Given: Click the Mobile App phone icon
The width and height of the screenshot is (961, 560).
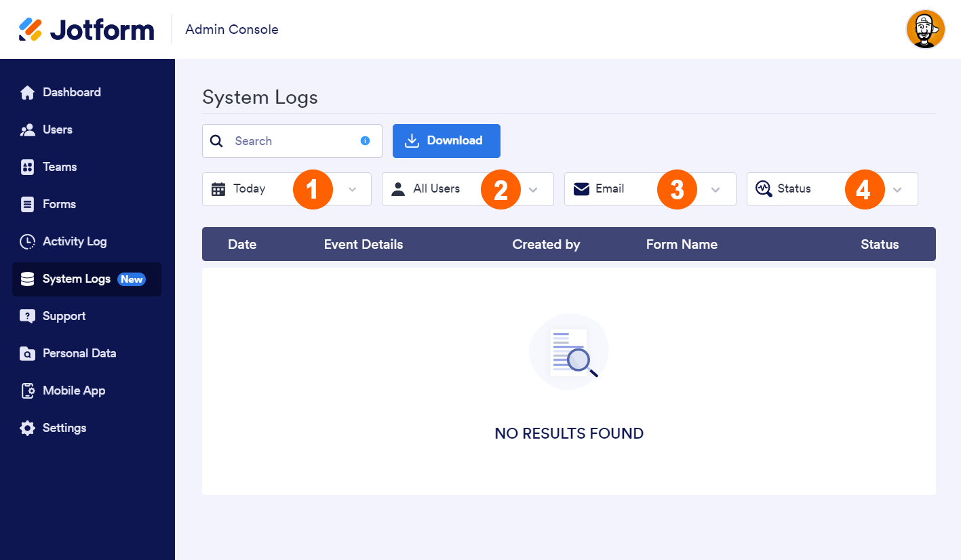Looking at the screenshot, I should [27, 391].
